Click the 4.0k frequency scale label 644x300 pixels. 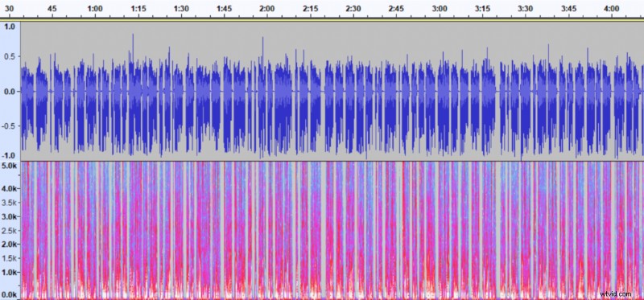click(x=9, y=189)
